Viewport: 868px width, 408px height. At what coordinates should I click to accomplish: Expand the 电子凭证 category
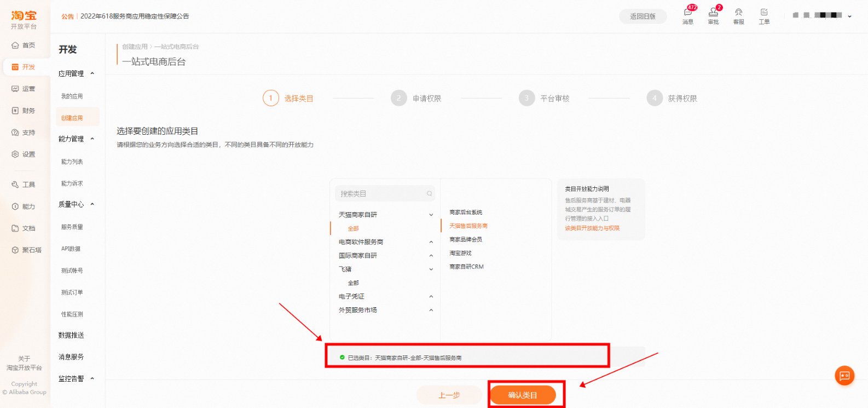coord(431,297)
